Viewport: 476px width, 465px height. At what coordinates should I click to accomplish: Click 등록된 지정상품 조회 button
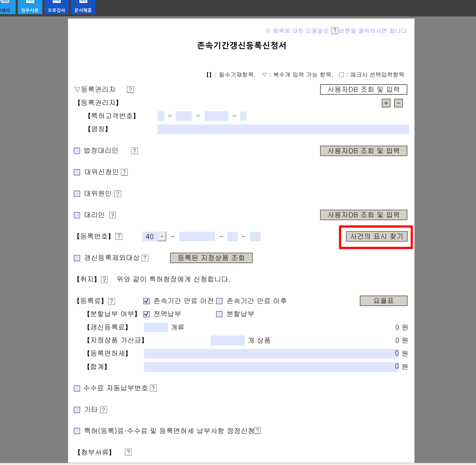(x=211, y=258)
